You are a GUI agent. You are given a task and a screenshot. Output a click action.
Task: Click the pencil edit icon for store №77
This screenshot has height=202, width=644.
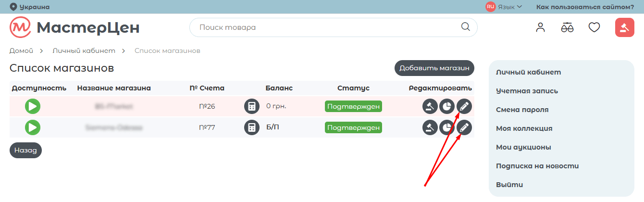pos(464,127)
